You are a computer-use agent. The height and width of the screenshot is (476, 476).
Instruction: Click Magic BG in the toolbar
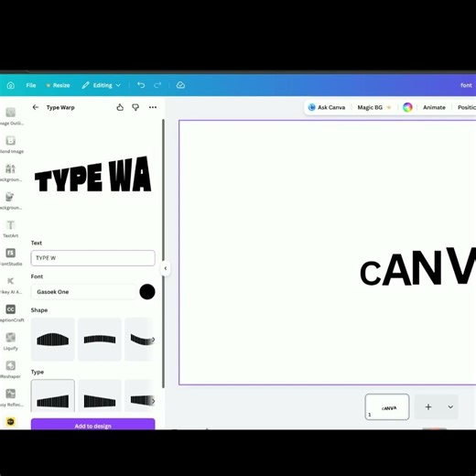click(x=374, y=107)
